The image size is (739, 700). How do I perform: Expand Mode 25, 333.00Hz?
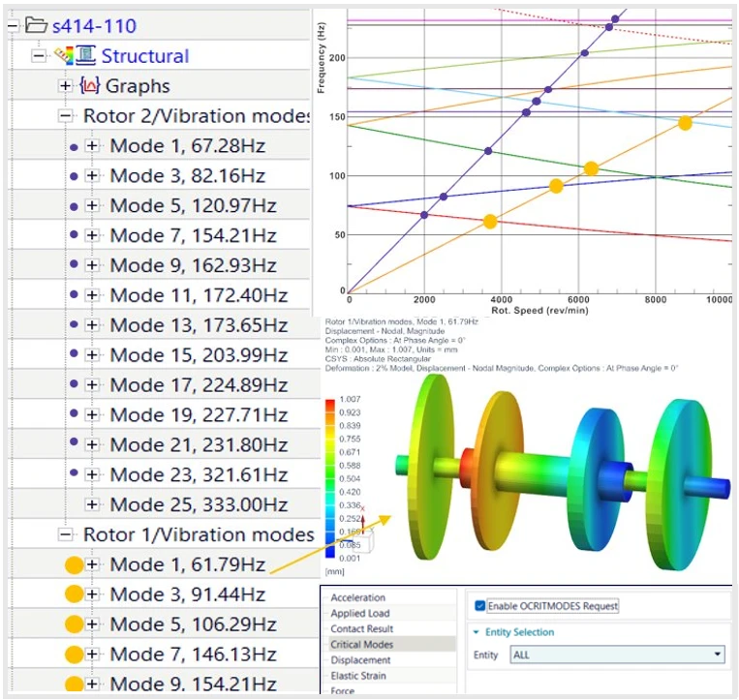[x=92, y=504]
